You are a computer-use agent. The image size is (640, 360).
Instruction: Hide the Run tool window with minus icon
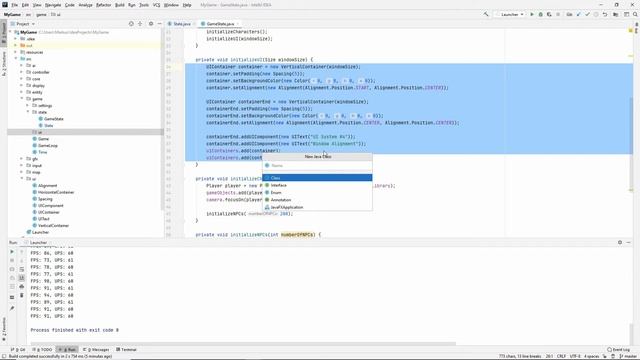tap(629, 242)
